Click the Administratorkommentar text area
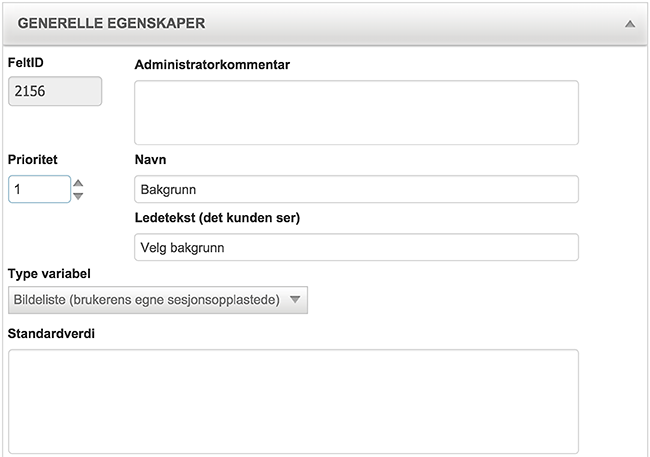The image size is (650, 457). point(357,113)
